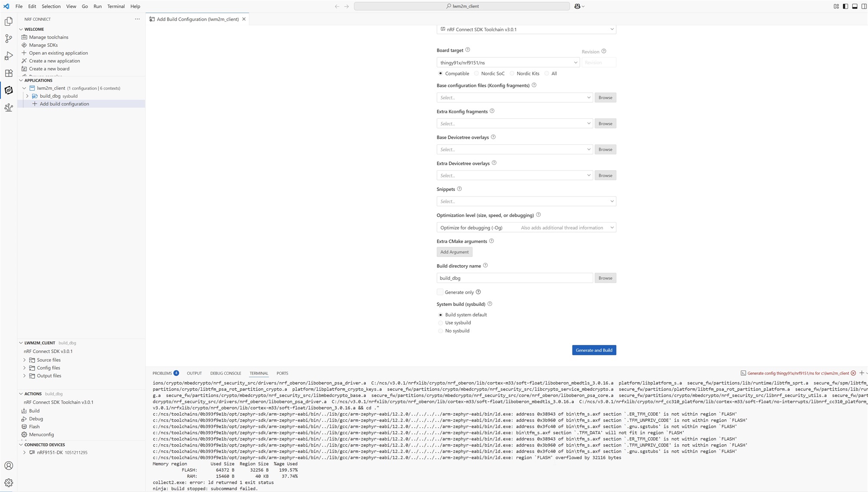Open the Manage gear icon
The width and height of the screenshot is (868, 492).
9,483
